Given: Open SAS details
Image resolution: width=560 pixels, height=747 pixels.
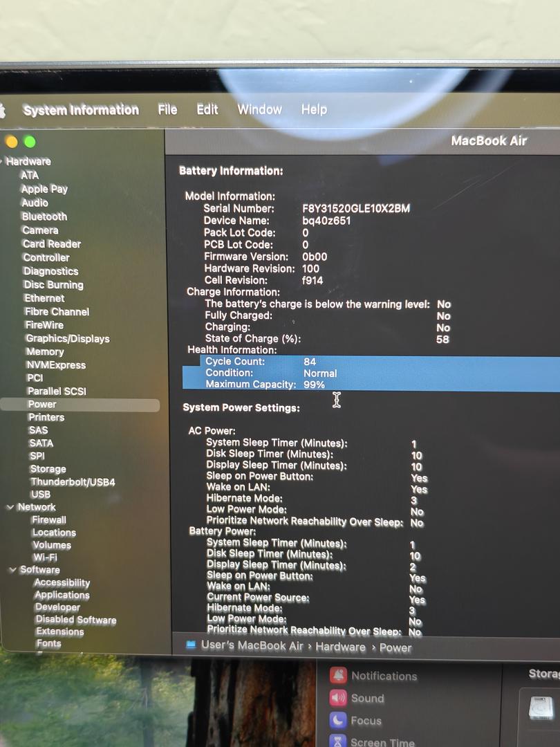Looking at the screenshot, I should coord(38,430).
